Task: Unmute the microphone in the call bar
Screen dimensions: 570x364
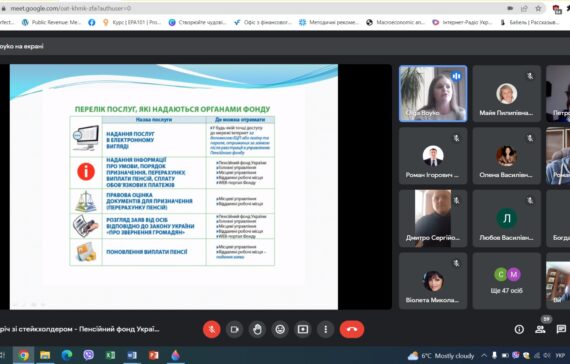Action: [x=212, y=329]
